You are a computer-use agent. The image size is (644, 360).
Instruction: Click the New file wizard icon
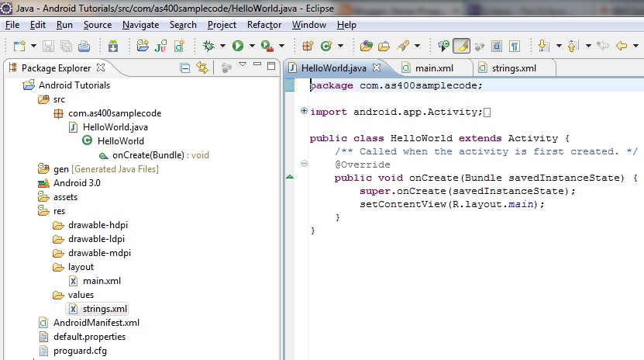(x=19, y=46)
